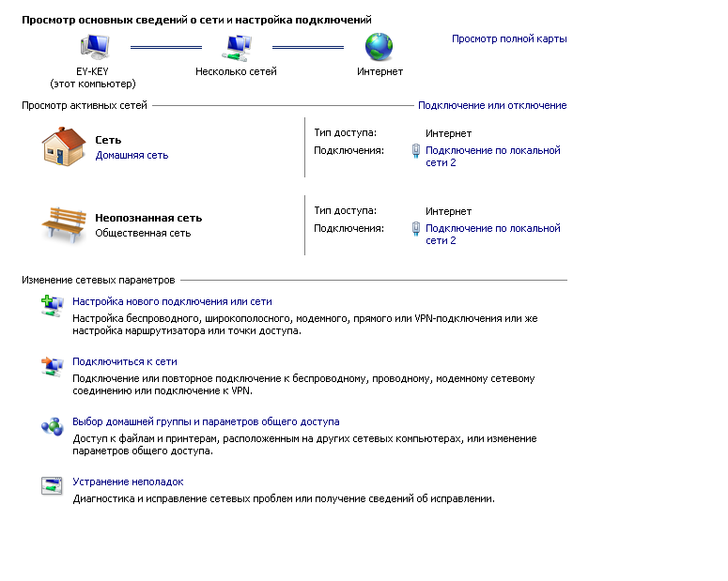Open 'Настройка нового подключения или сети'

[172, 301]
